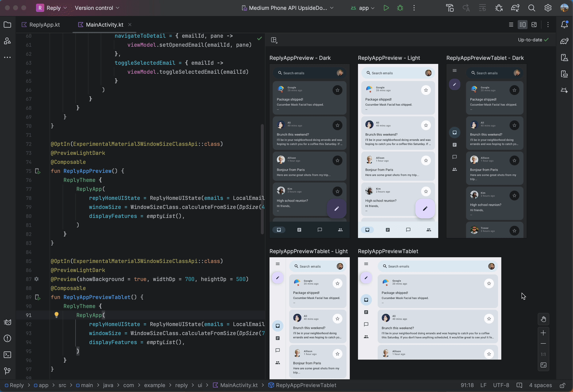This screenshot has width=573, height=392.
Task: Toggle the preview pan hand tool
Action: (543, 319)
